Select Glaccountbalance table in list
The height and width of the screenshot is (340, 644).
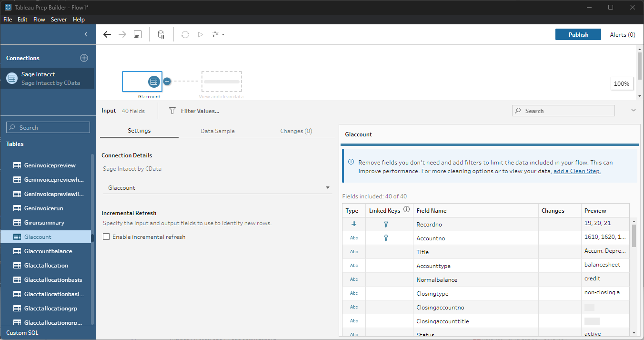tap(48, 251)
